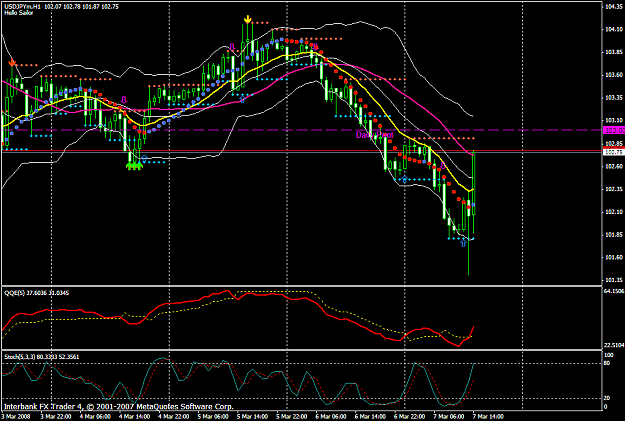Image resolution: width=625 pixels, height=421 pixels.
Task: Click the 104.10 price axis label
Action: coord(614,29)
